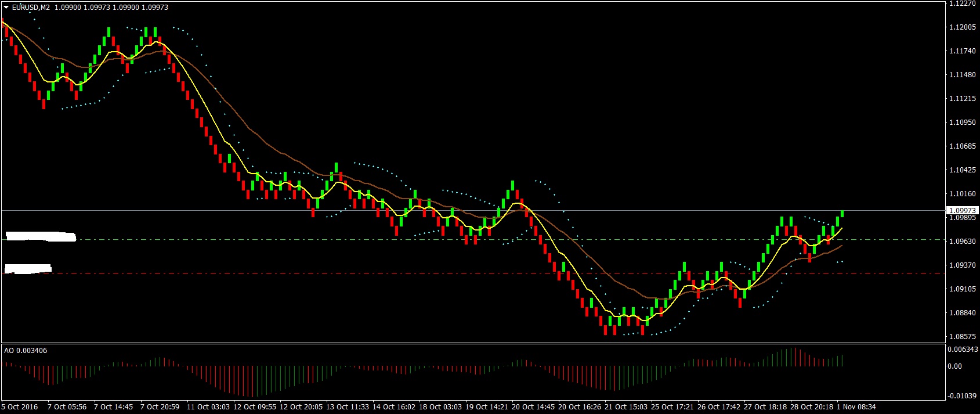This screenshot has height=414, width=980.
Task: Click price scale value 1.09105
Action: pyautogui.click(x=963, y=289)
